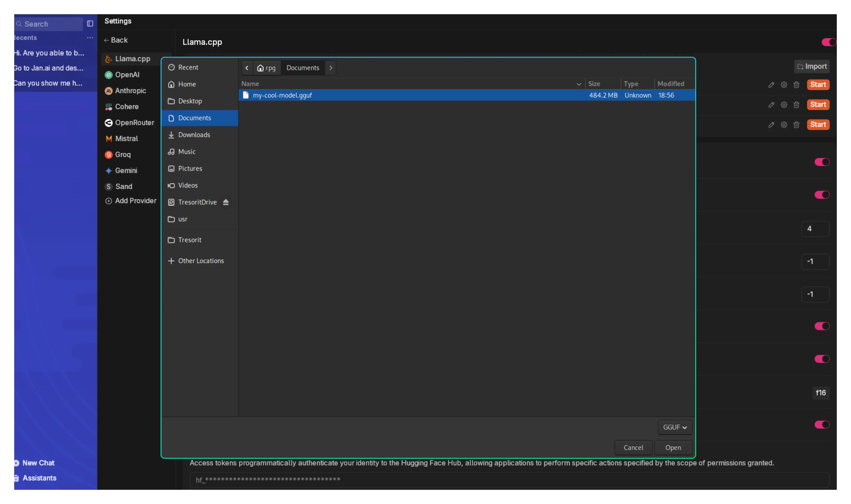Open the Name column sort dropdown
Screen dimensions: 851x504
pyautogui.click(x=579, y=84)
